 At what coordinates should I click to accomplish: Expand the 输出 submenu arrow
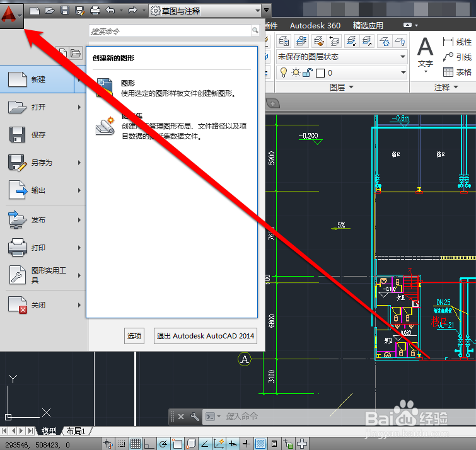click(x=79, y=190)
